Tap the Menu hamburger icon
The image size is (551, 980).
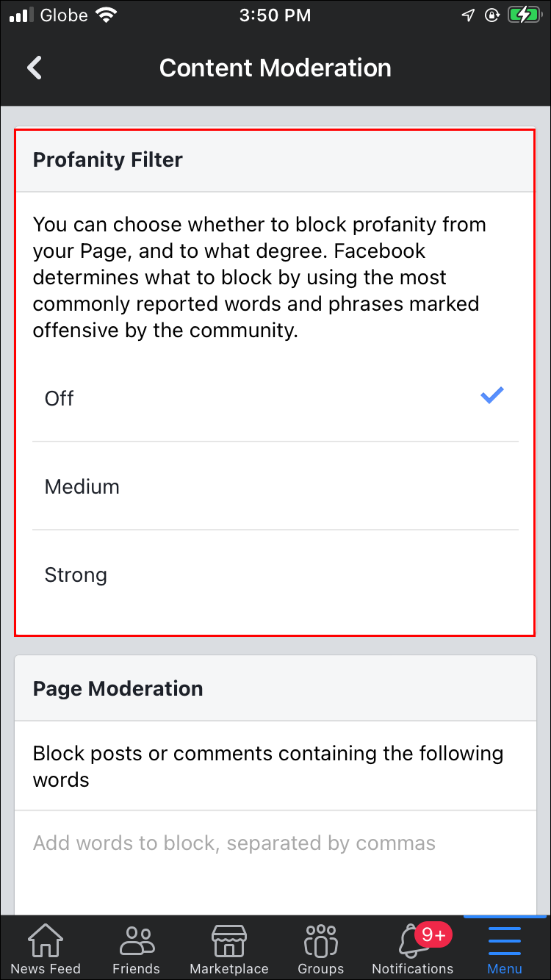pyautogui.click(x=505, y=942)
